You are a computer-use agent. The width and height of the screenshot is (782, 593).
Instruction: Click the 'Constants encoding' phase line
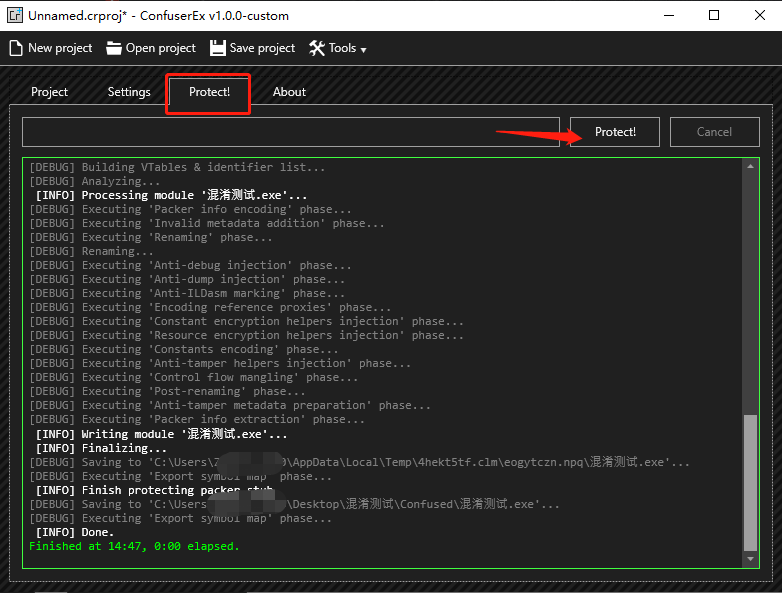click(x=184, y=349)
